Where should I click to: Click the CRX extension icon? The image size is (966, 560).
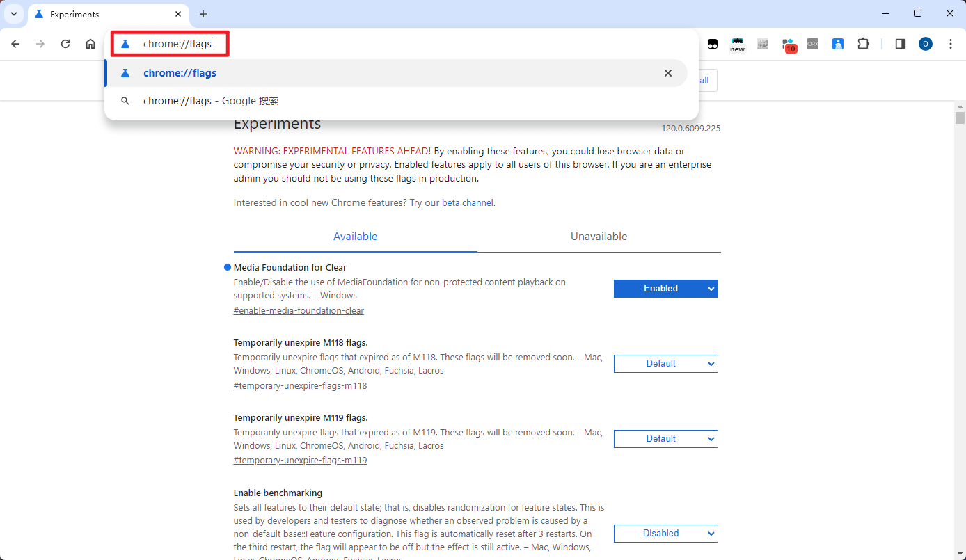point(812,44)
